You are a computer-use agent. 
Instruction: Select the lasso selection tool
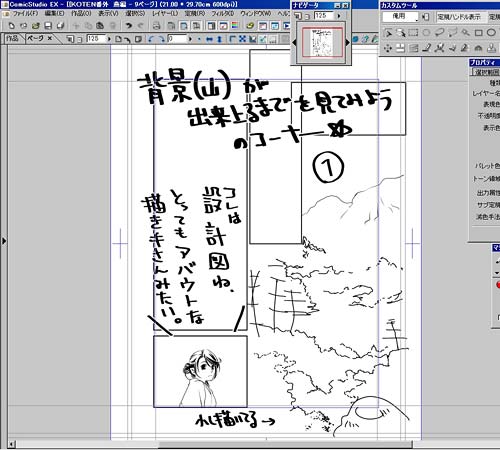pyautogui.click(x=440, y=33)
